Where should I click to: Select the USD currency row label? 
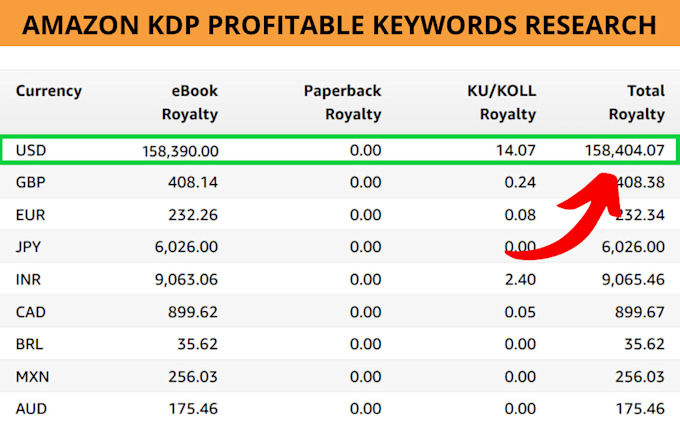[31, 150]
